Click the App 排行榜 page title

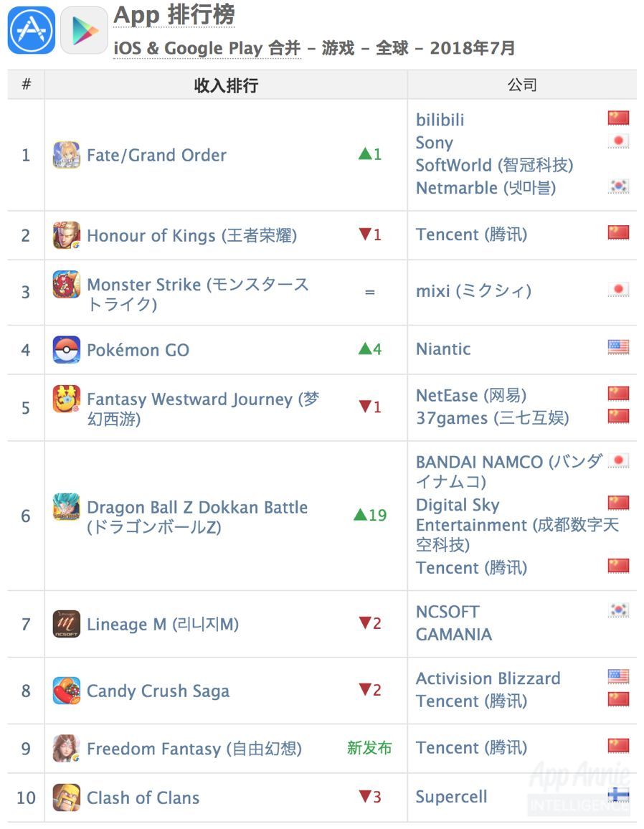(x=174, y=14)
